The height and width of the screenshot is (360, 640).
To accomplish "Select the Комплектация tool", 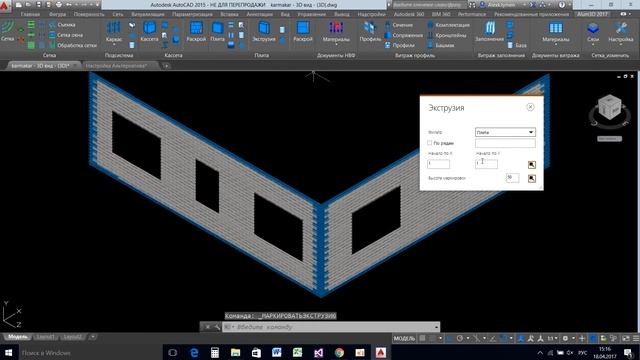I will point(448,25).
